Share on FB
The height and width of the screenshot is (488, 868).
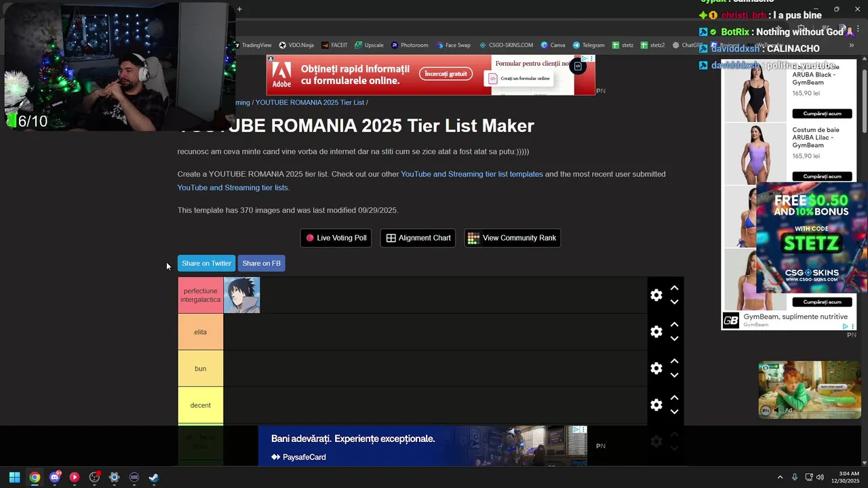click(x=261, y=263)
